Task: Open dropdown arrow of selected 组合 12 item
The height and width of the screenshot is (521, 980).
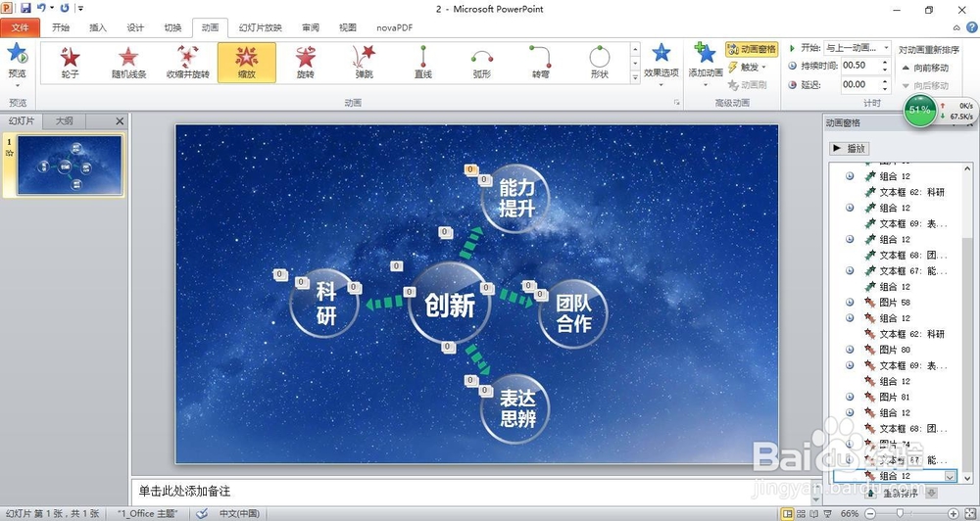Action: point(950,476)
